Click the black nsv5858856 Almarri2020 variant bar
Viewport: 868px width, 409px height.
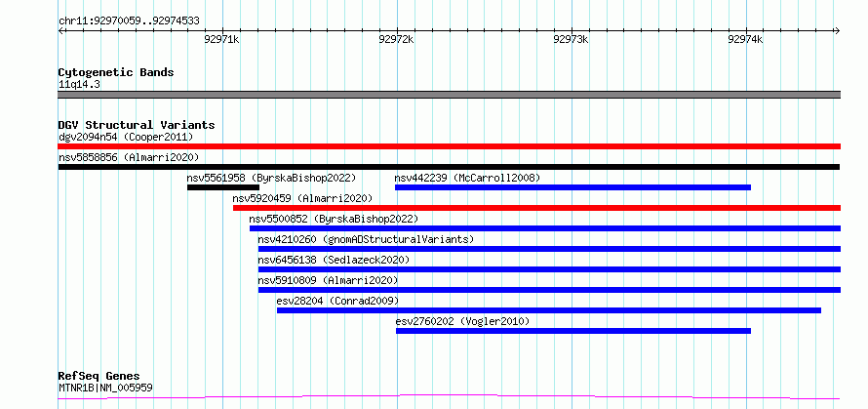click(449, 167)
